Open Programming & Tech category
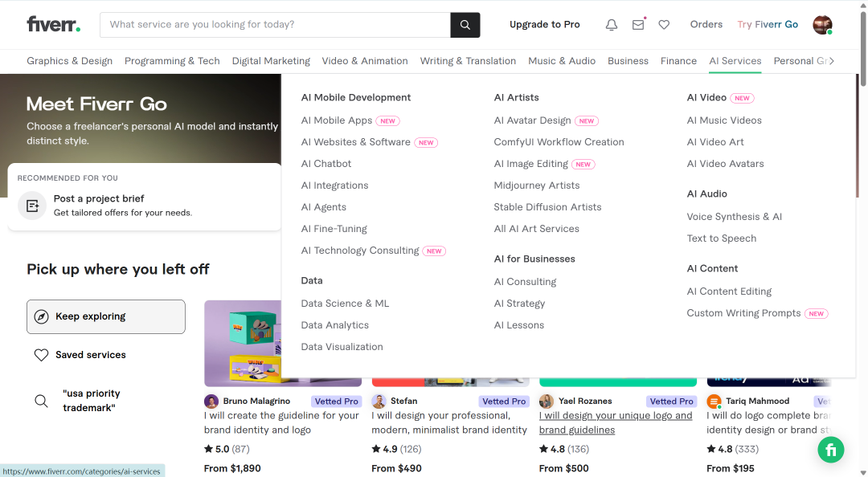The width and height of the screenshot is (868, 477). pyautogui.click(x=172, y=61)
